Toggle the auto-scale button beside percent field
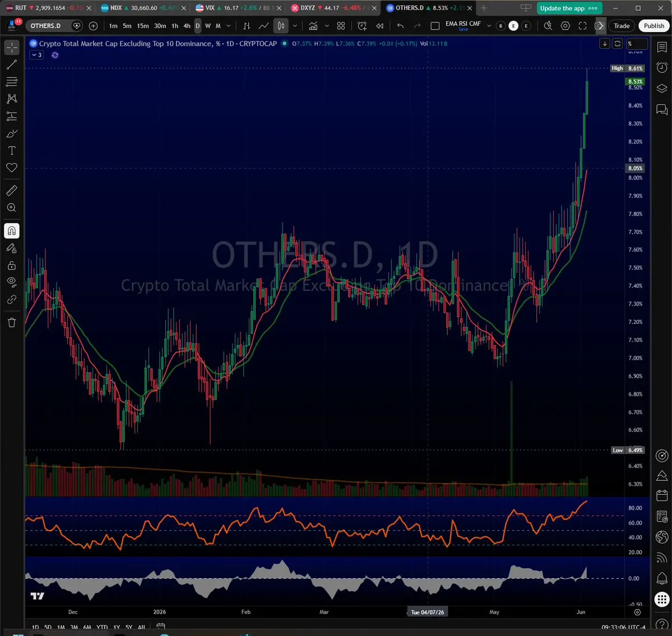Viewport: 672px width, 636px height. tap(617, 43)
